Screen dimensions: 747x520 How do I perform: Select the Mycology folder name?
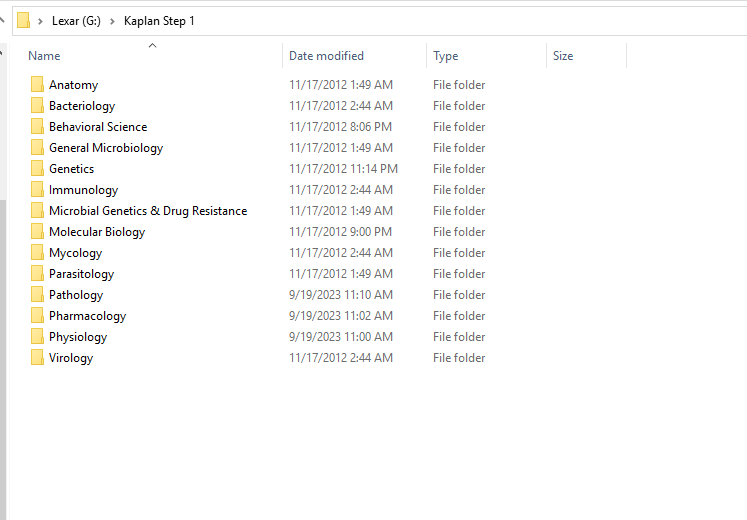(x=75, y=252)
